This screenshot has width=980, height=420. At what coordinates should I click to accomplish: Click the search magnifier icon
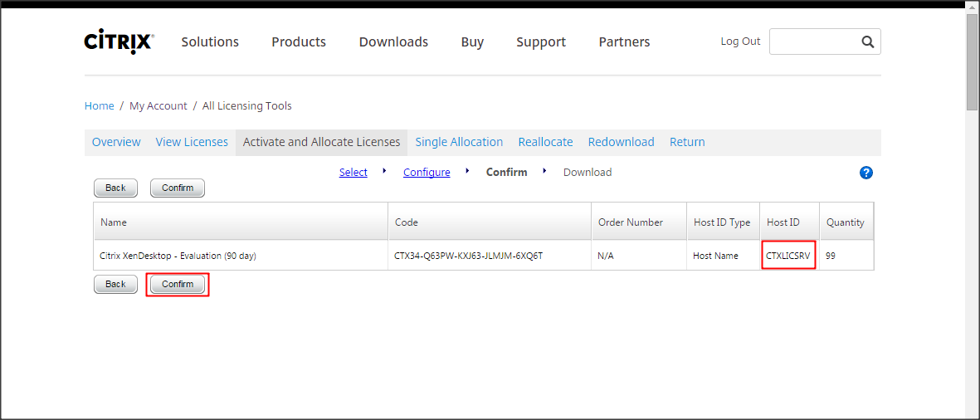pyautogui.click(x=867, y=42)
